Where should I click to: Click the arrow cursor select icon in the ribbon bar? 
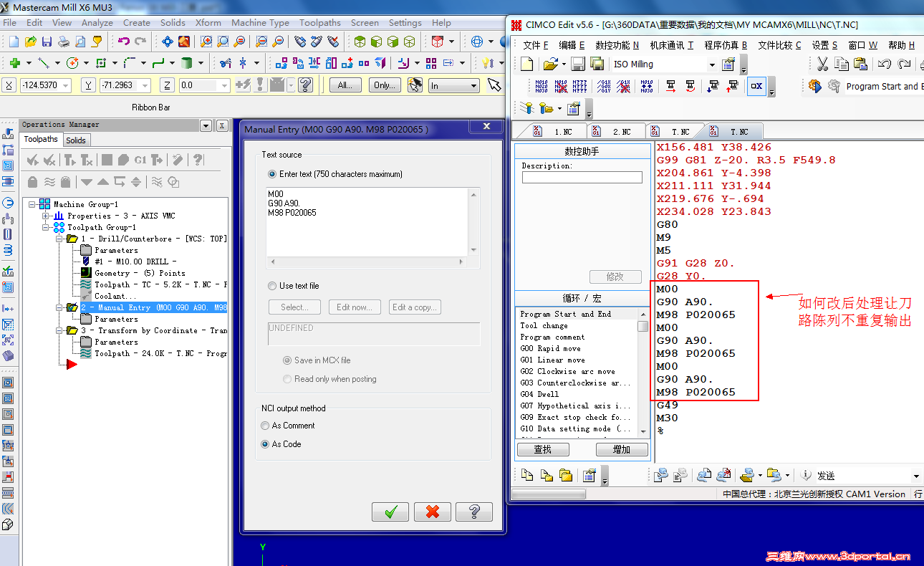(494, 85)
